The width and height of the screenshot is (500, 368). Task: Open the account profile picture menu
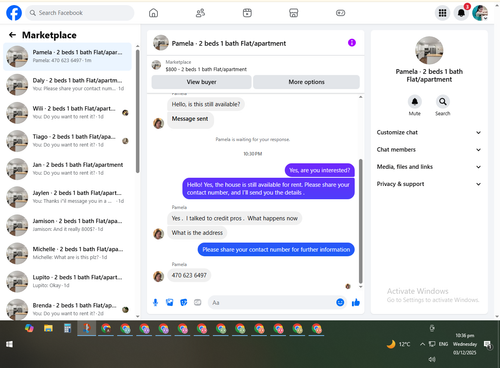[x=480, y=13]
